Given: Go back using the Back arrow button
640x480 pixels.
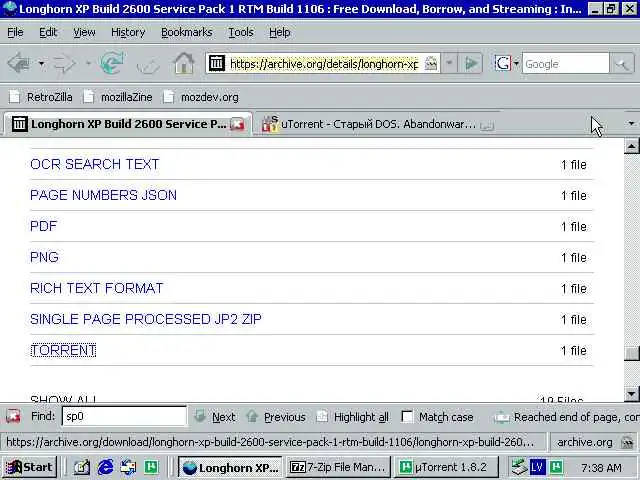Looking at the screenshot, I should click(20, 63).
